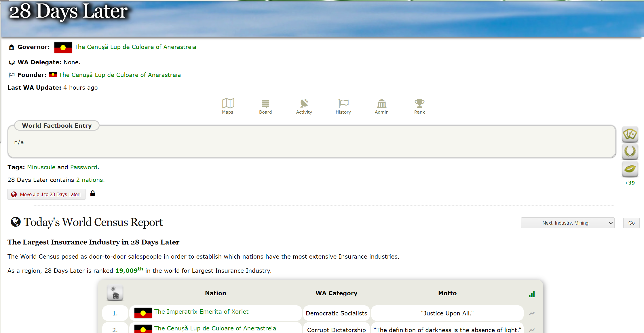This screenshot has width=644, height=333.
Task: Open the Password tag link
Action: pos(84,167)
